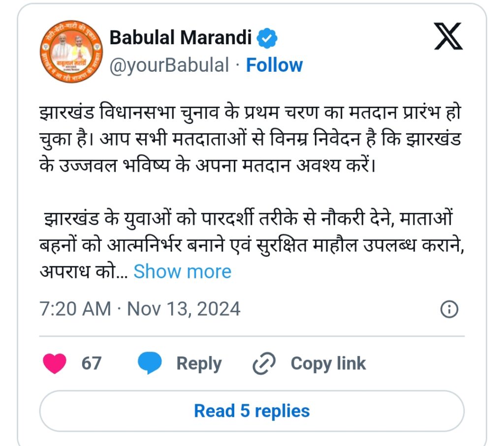Like the tweet with heart icon
The width and height of the screenshot is (504, 446).
click(x=55, y=363)
